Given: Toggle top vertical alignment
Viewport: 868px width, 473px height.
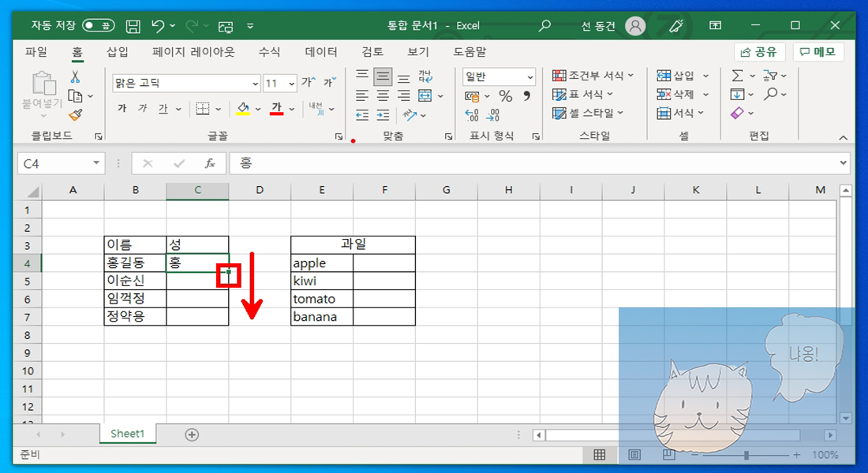Looking at the screenshot, I should [x=362, y=76].
